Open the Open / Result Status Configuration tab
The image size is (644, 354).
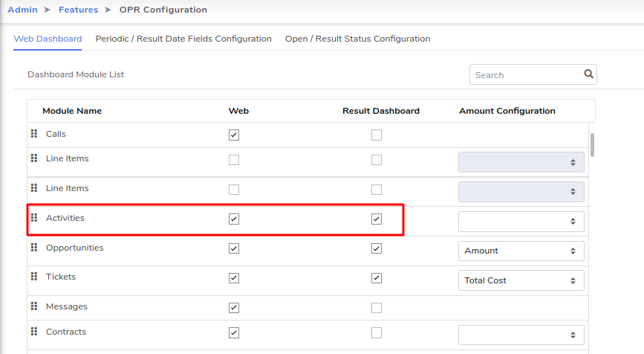[358, 39]
